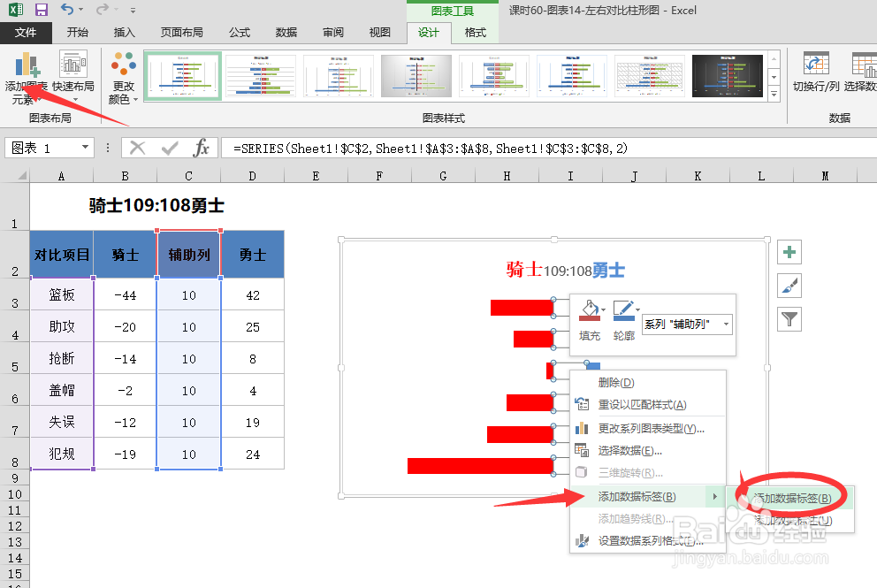Open the Outline color dropdown arrow

[x=638, y=309]
